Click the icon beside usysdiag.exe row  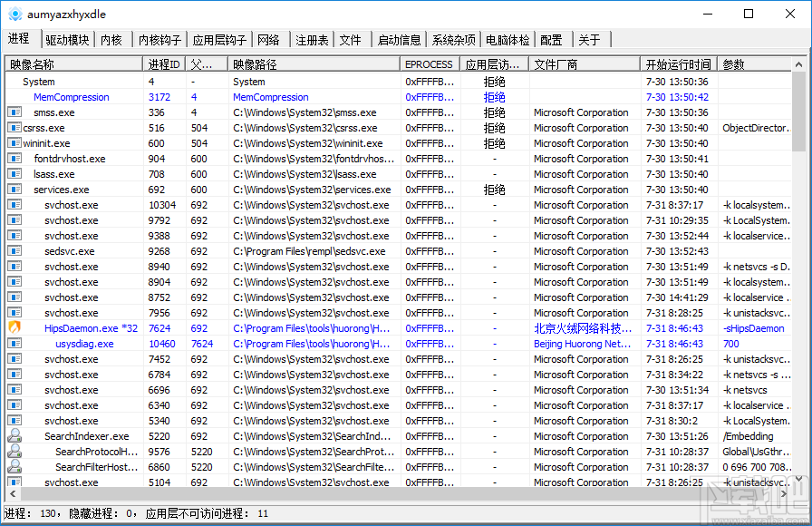click(x=14, y=344)
